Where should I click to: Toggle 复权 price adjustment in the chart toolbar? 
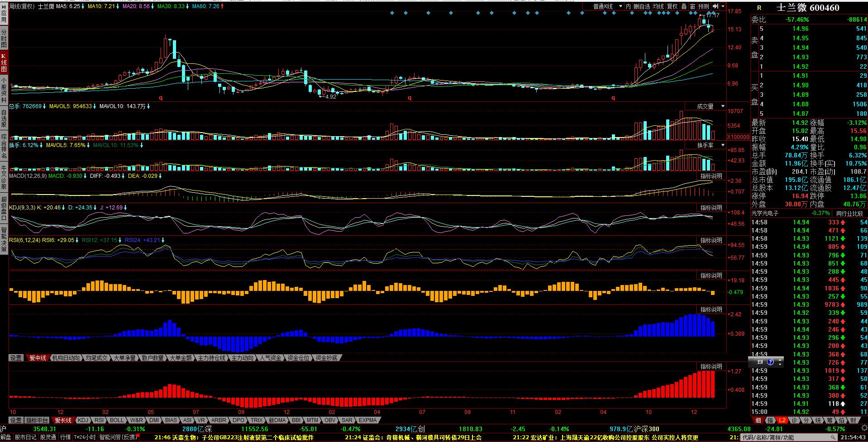[x=672, y=6]
